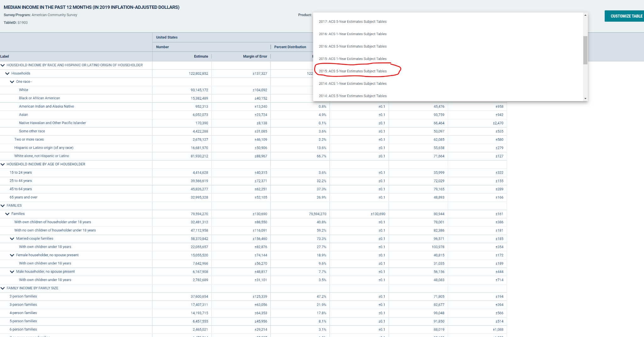Screen dimensions: 644x337
Task: Click the Percent Distribution column header
Action: click(x=290, y=47)
